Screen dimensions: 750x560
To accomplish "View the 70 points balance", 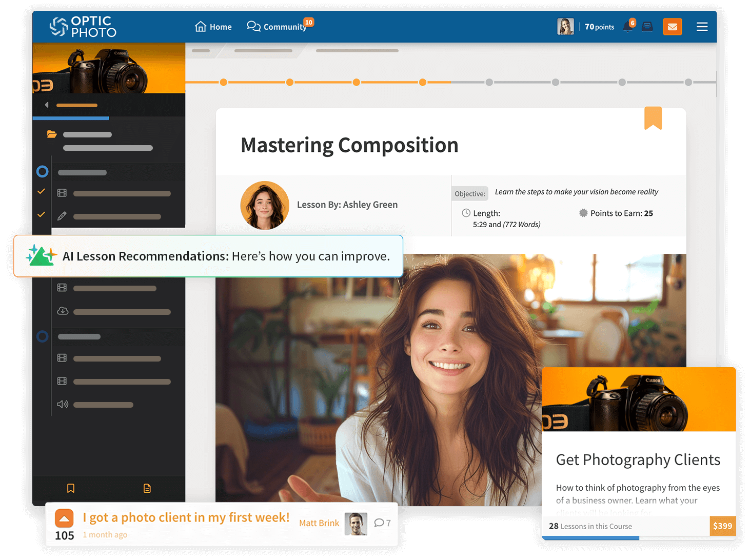I will coord(600,27).
